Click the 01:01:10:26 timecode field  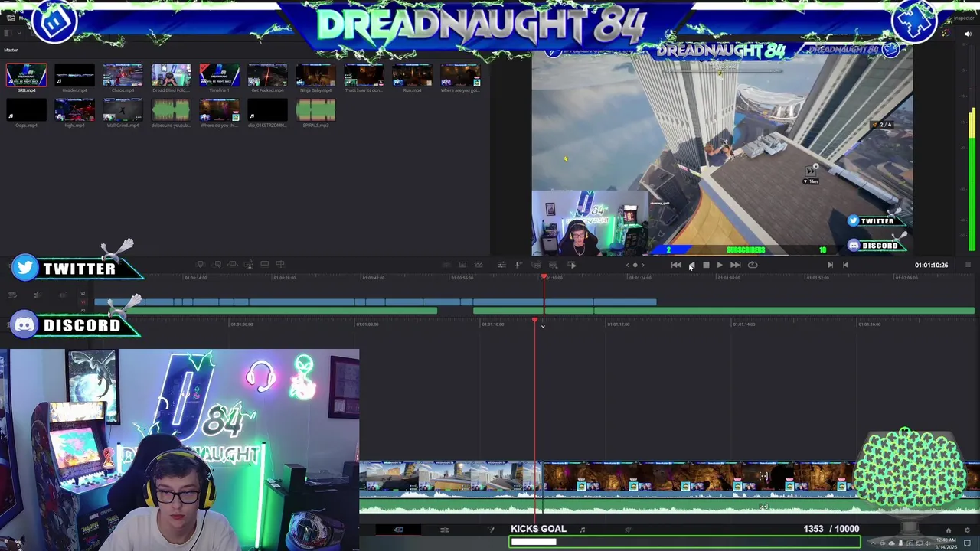[x=931, y=265]
